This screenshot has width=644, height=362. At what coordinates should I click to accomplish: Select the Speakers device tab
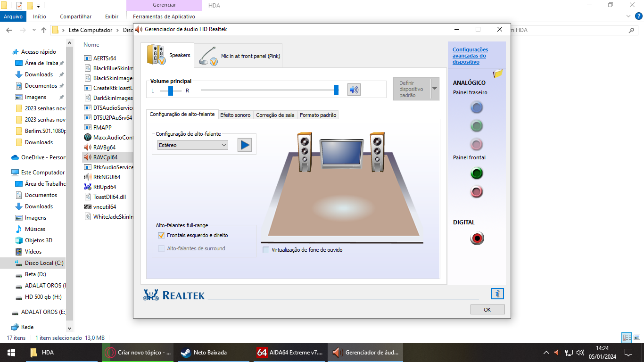(167, 55)
